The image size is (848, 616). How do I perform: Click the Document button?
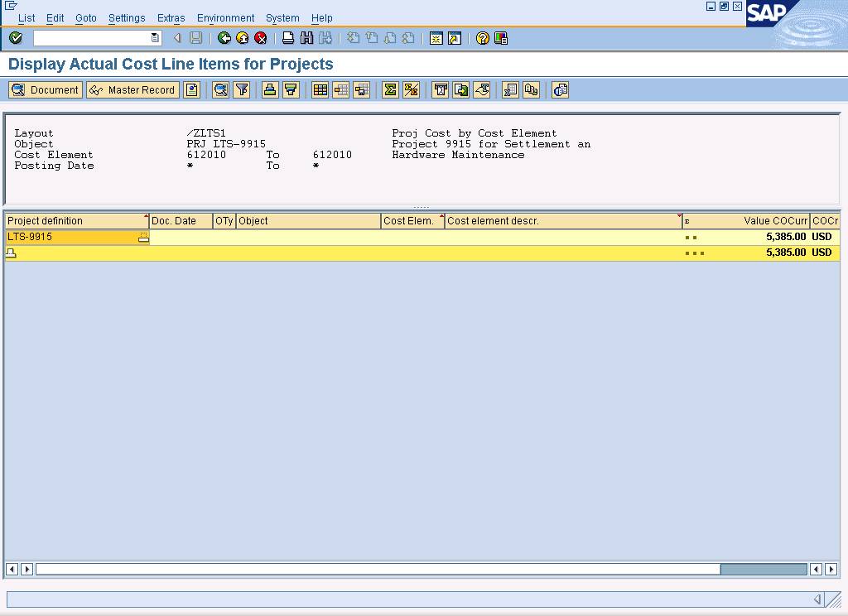46,89
